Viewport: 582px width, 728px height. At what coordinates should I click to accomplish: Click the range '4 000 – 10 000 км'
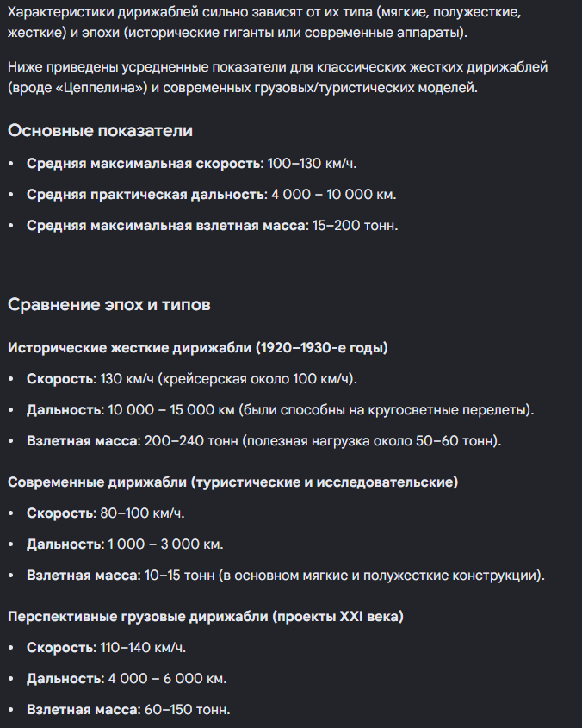[x=332, y=195]
